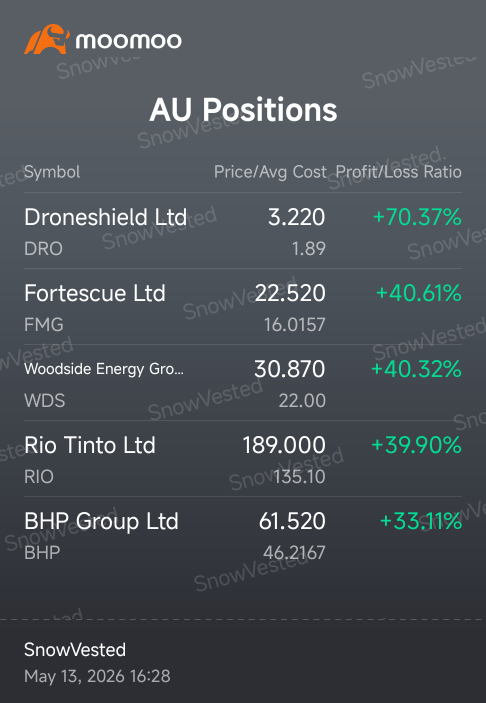The image size is (486, 703).
Task: Select BHP's +33.11% profit ratio
Action: tap(421, 521)
